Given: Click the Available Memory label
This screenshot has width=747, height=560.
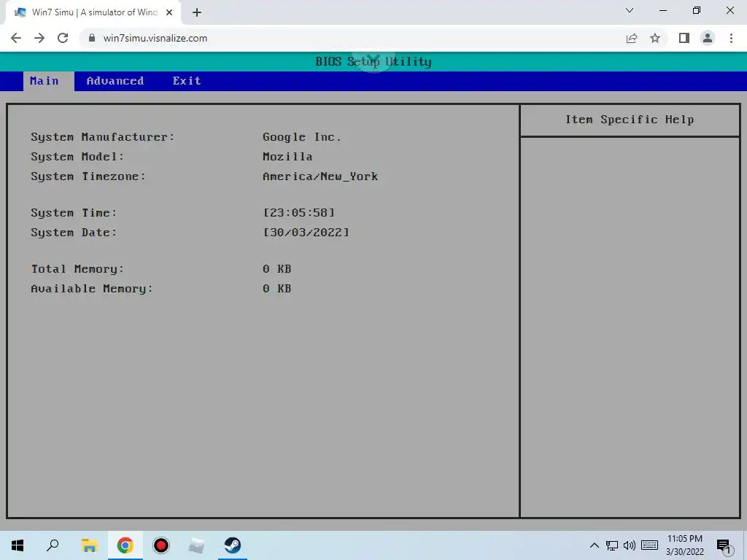Looking at the screenshot, I should point(91,289).
